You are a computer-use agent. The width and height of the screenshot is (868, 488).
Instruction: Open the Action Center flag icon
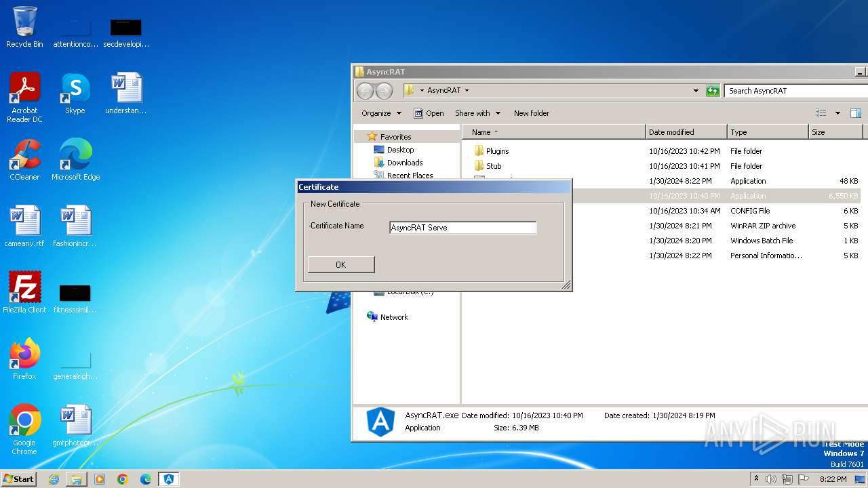pyautogui.click(x=804, y=479)
